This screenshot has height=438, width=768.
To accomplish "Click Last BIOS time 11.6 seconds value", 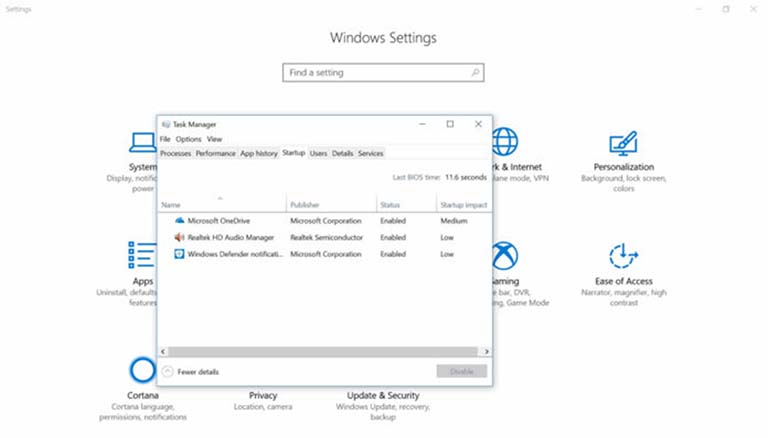I will [x=465, y=177].
